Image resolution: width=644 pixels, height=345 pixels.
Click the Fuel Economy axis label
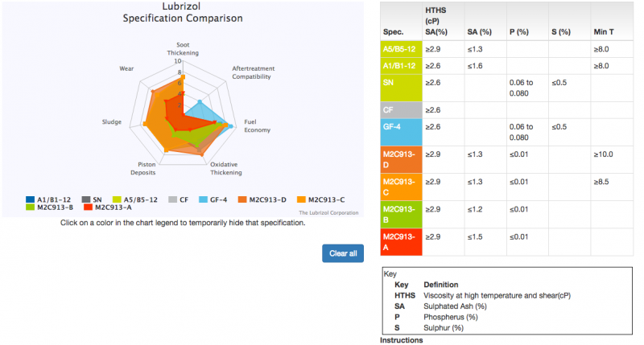(257, 126)
